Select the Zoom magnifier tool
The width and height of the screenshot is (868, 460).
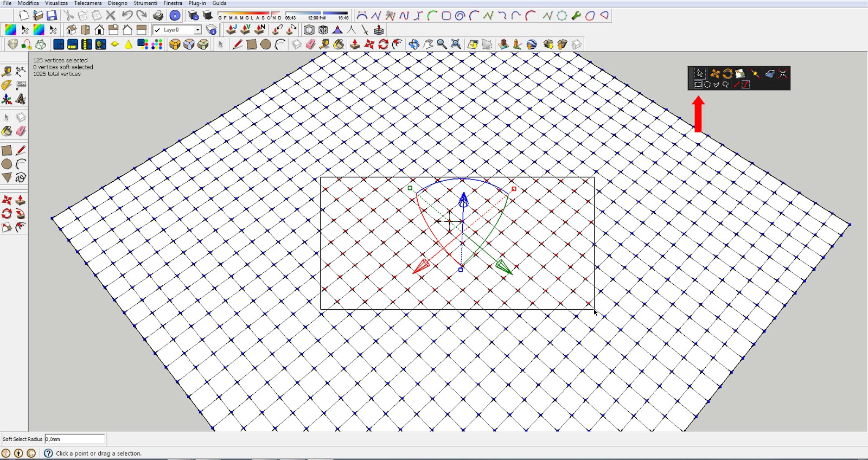tap(442, 44)
